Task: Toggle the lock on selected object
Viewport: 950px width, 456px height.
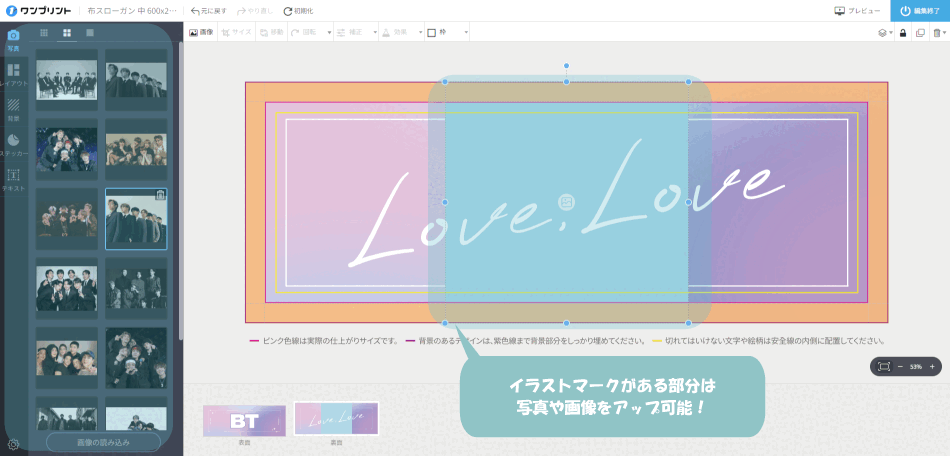Action: point(903,32)
